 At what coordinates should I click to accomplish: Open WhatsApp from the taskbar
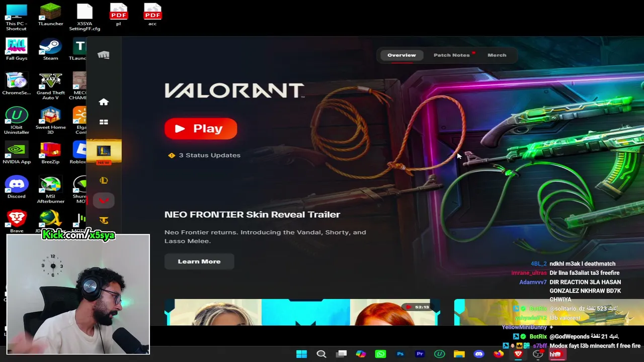click(x=380, y=354)
